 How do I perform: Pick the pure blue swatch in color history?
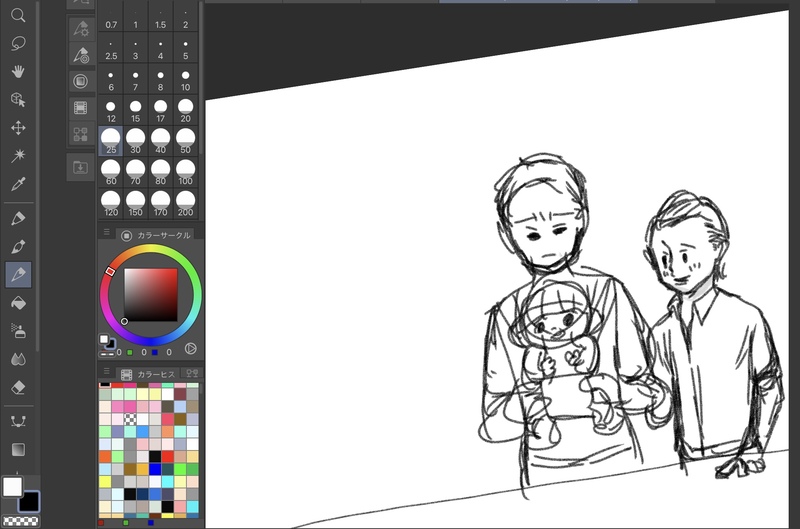pyautogui.click(x=155, y=468)
